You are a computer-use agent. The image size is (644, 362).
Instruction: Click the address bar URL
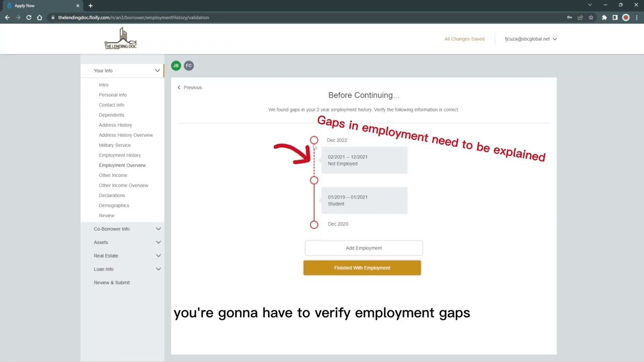pos(133,17)
